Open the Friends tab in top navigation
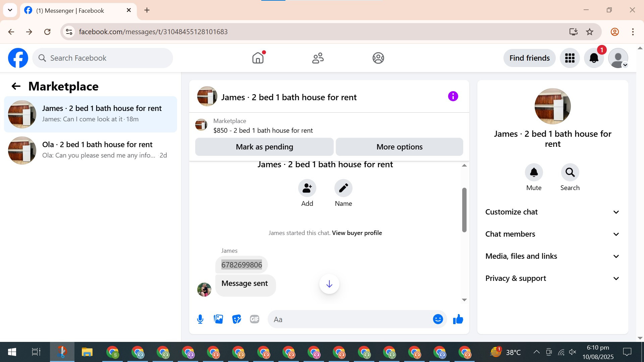Image resolution: width=644 pixels, height=362 pixels. click(x=318, y=58)
